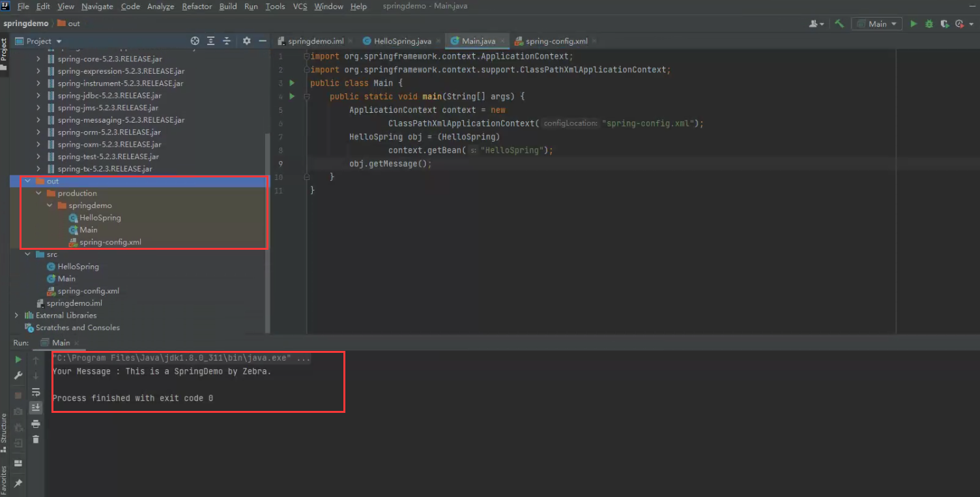This screenshot has width=980, height=497.
Task: Stop the process with the square icon
Action: point(18,395)
